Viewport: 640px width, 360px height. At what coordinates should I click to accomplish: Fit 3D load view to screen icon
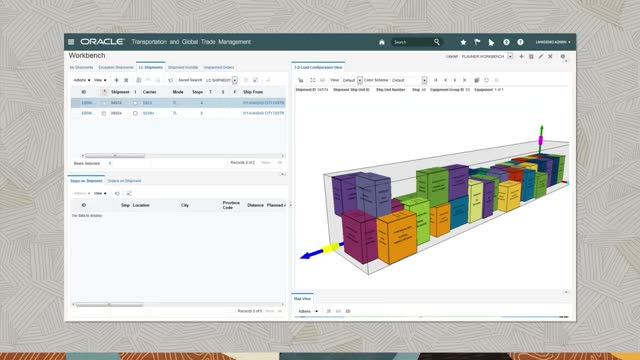pos(313,80)
